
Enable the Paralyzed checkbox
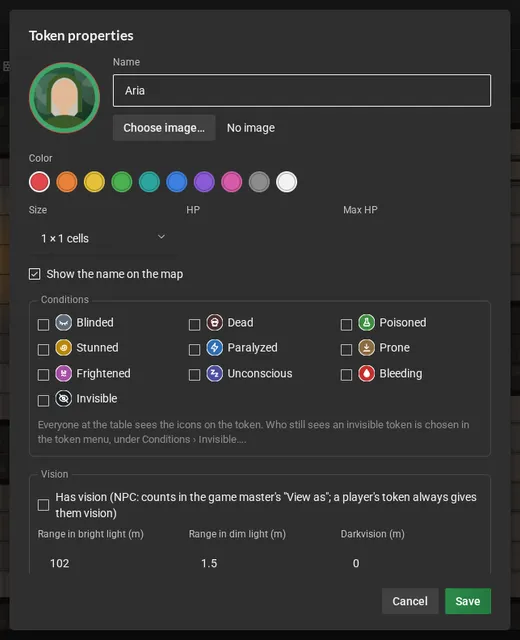[194, 350]
